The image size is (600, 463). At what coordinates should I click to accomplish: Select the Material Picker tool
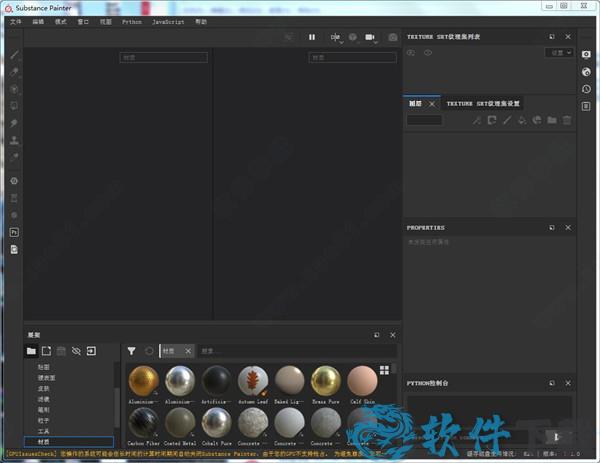pos(14,157)
